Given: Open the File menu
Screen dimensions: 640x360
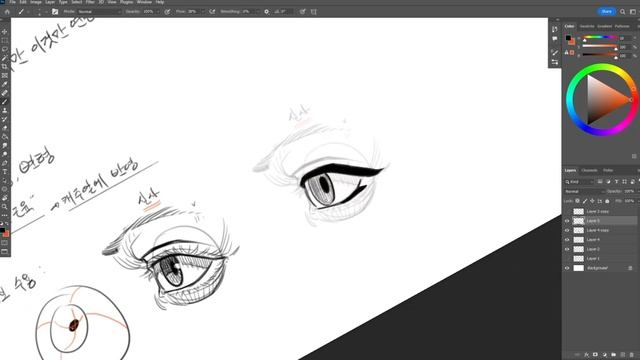Looking at the screenshot, I should [x=13, y=2].
